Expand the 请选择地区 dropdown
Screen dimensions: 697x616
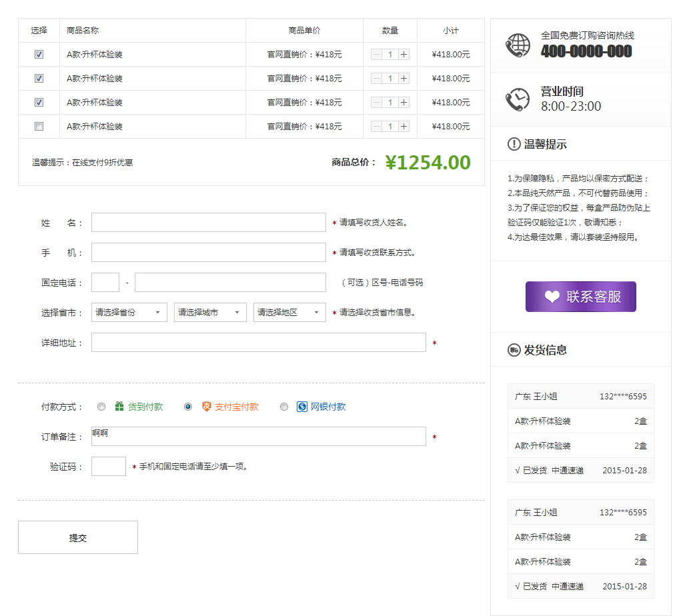click(x=289, y=312)
